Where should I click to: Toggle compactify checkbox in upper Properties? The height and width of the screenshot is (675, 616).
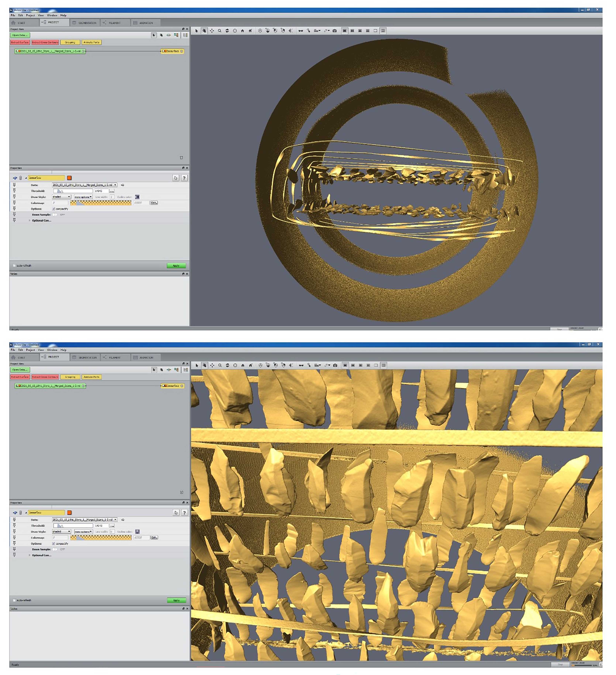pos(54,209)
